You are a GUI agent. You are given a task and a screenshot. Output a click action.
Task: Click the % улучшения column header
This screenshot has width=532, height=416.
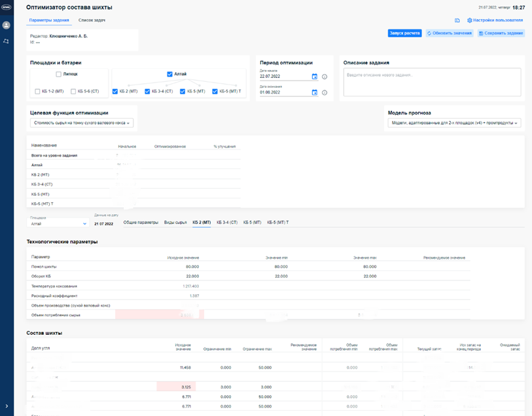pyautogui.click(x=224, y=146)
